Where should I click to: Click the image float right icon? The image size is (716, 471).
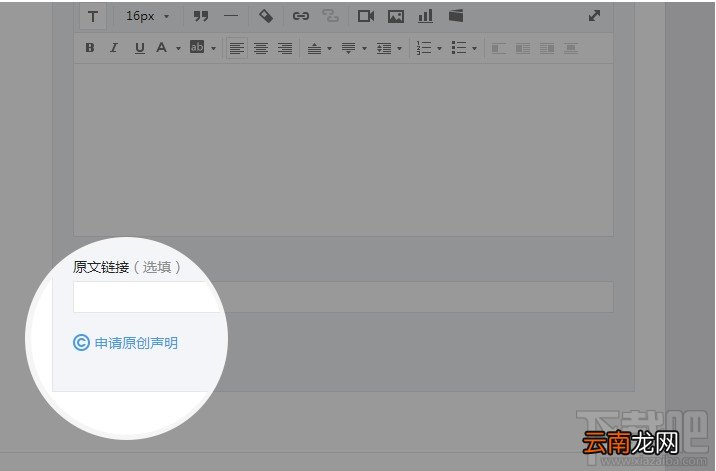[547, 48]
